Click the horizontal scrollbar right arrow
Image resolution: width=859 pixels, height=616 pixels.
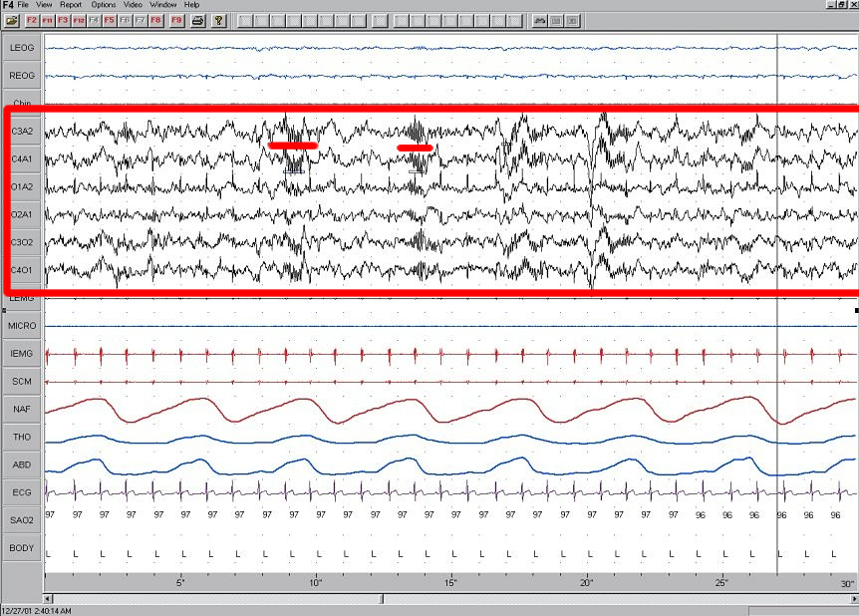(853, 599)
